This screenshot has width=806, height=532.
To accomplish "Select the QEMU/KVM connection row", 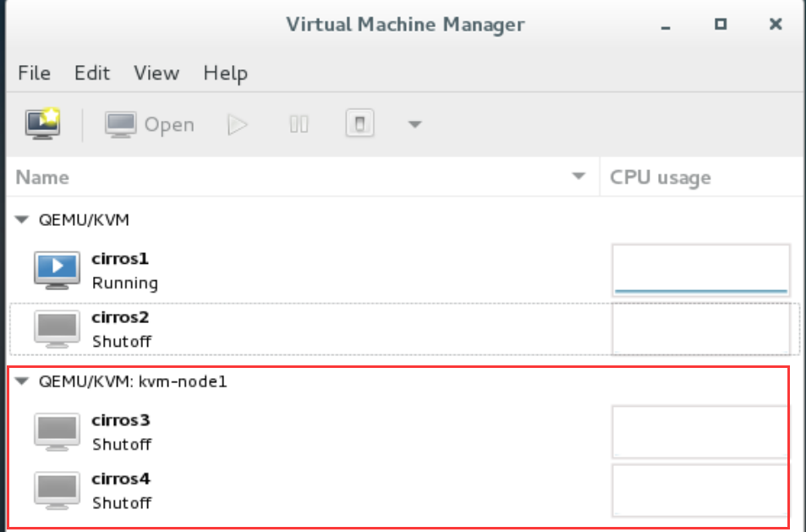I will click(x=404, y=220).
